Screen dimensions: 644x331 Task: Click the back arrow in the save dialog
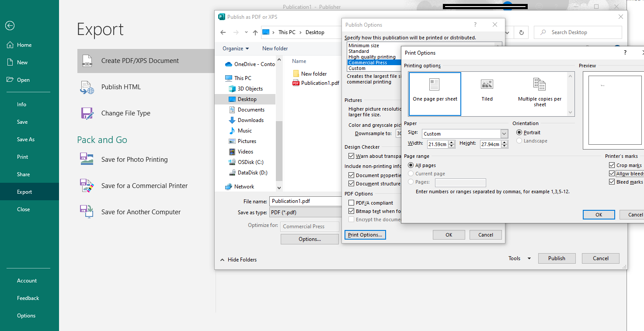click(x=223, y=32)
